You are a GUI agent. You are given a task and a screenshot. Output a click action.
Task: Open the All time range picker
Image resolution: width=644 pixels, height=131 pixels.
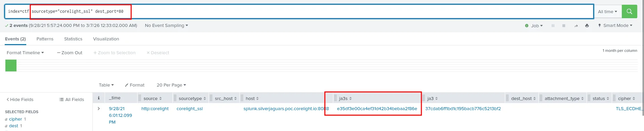[x=607, y=11]
